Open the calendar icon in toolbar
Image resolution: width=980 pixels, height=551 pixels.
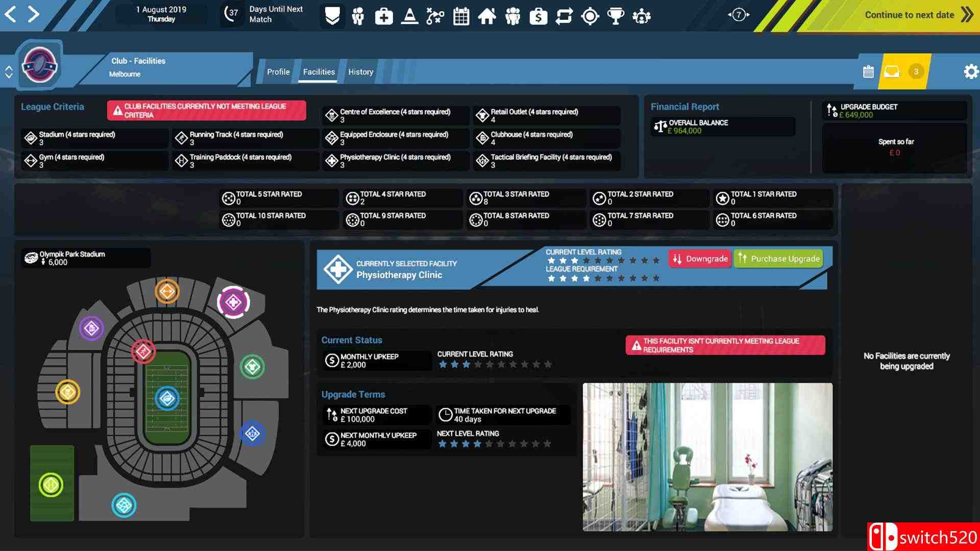coord(461,16)
